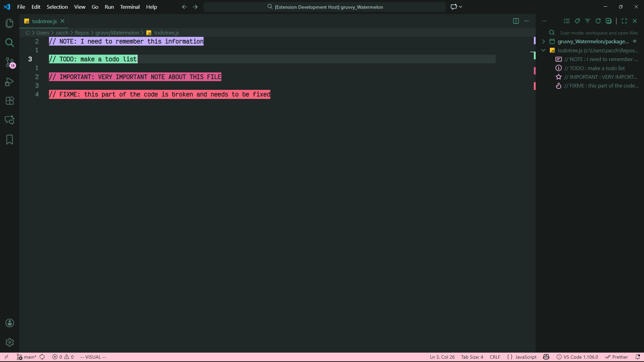Image resolution: width=644 pixels, height=362 pixels.
Task: Open the Terminal menu
Action: tap(130, 7)
